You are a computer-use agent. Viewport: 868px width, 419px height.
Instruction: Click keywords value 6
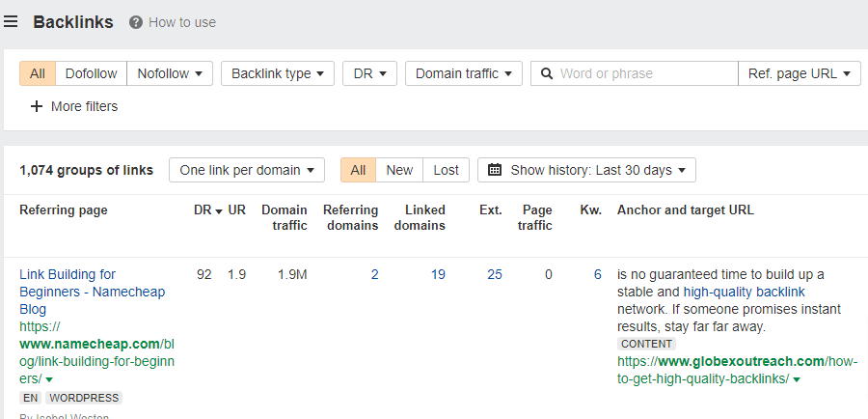click(598, 274)
